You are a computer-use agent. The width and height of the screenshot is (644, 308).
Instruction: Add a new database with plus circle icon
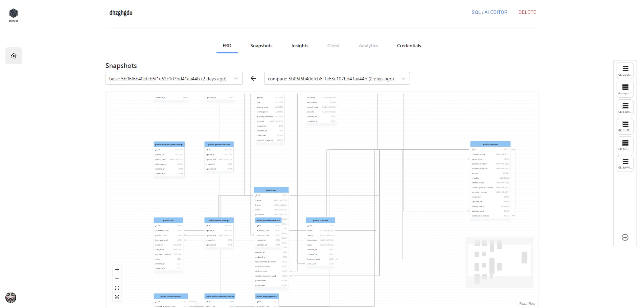[x=625, y=237]
